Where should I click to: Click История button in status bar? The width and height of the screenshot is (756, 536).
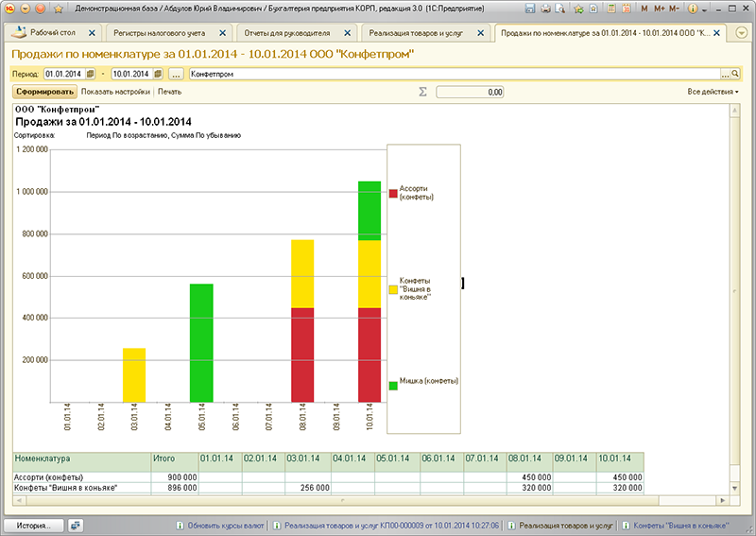pyautogui.click(x=34, y=526)
